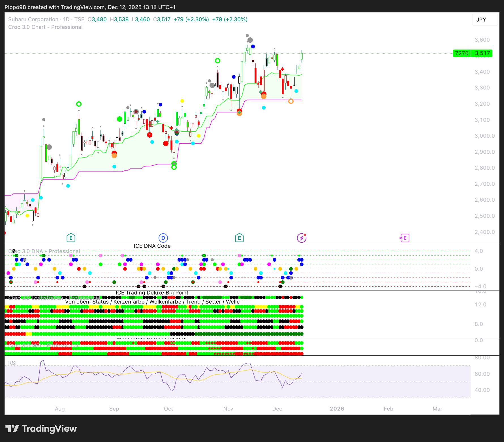504x442 pixels.
Task: Click the earnings E icon near August
Action: pos(71,238)
